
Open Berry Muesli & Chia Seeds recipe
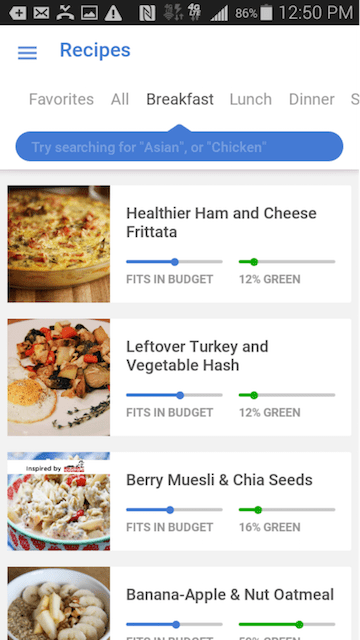(179, 501)
